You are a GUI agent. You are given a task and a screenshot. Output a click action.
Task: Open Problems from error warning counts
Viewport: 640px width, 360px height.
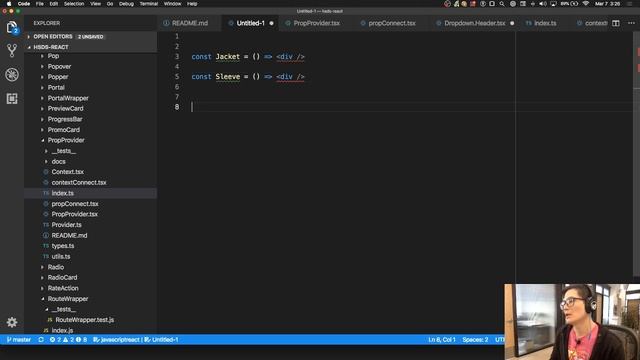click(x=68, y=340)
